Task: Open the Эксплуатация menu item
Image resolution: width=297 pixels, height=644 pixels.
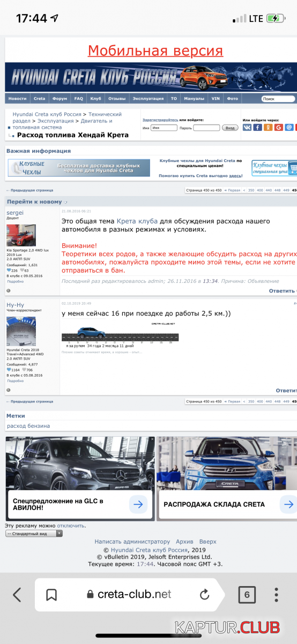Action: click(x=148, y=99)
